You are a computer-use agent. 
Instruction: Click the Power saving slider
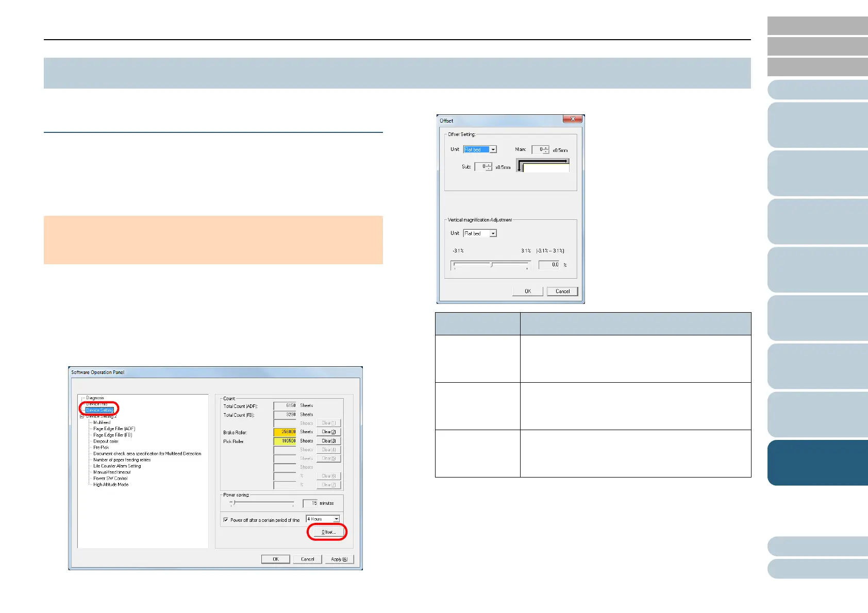tap(262, 503)
